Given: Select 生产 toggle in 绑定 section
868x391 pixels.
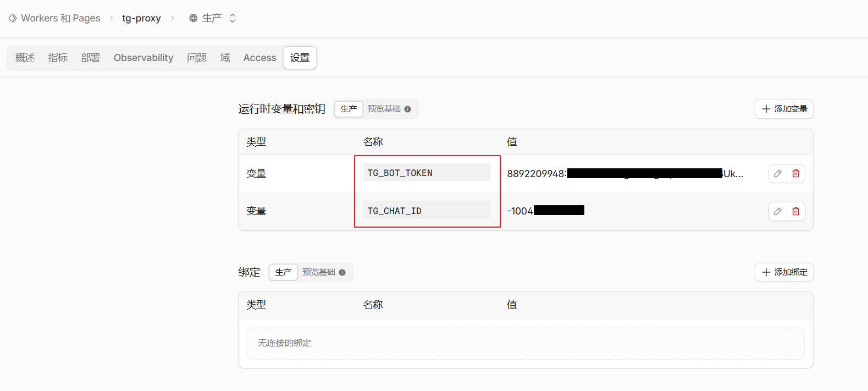Looking at the screenshot, I should [283, 272].
